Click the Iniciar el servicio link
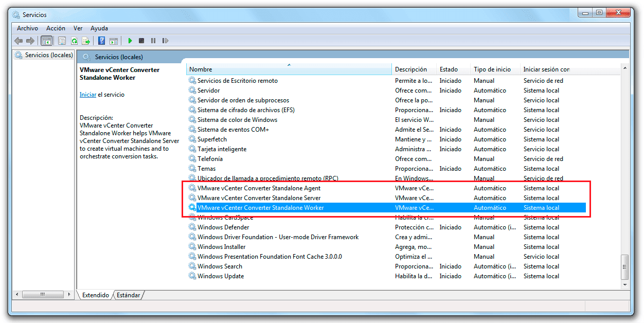The width and height of the screenshot is (644, 323). (87, 94)
